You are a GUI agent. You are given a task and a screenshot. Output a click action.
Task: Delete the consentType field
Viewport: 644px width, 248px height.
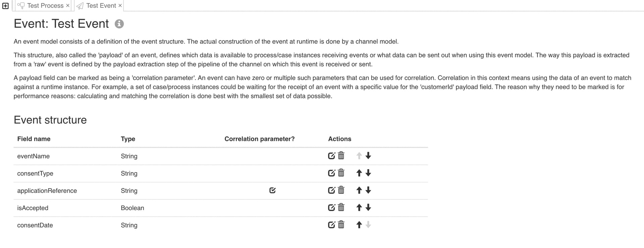341,173
